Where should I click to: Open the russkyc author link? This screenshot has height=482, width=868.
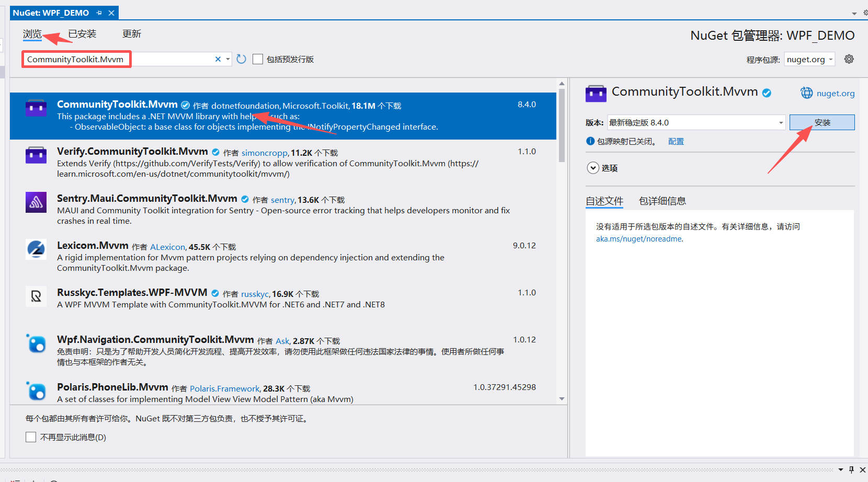click(x=255, y=294)
